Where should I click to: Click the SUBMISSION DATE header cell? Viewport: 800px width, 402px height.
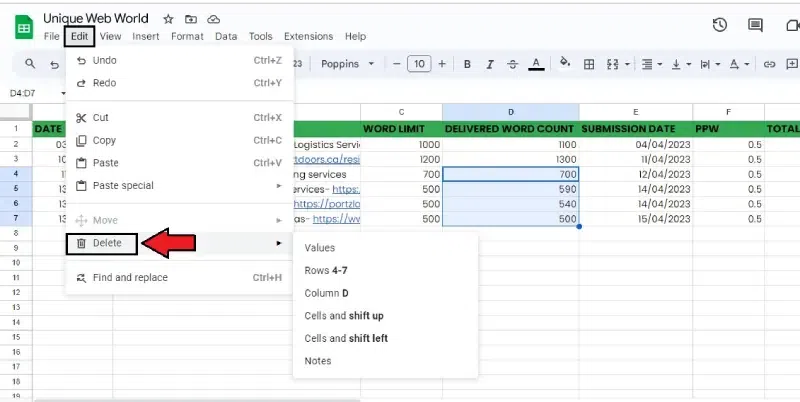tap(636, 129)
